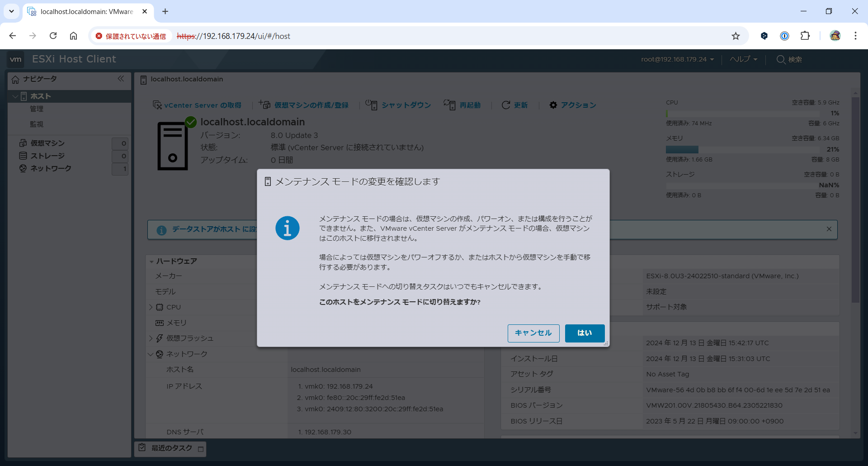The height and width of the screenshot is (466, 868).
Task: Open the アクション gear menu
Action: [573, 105]
